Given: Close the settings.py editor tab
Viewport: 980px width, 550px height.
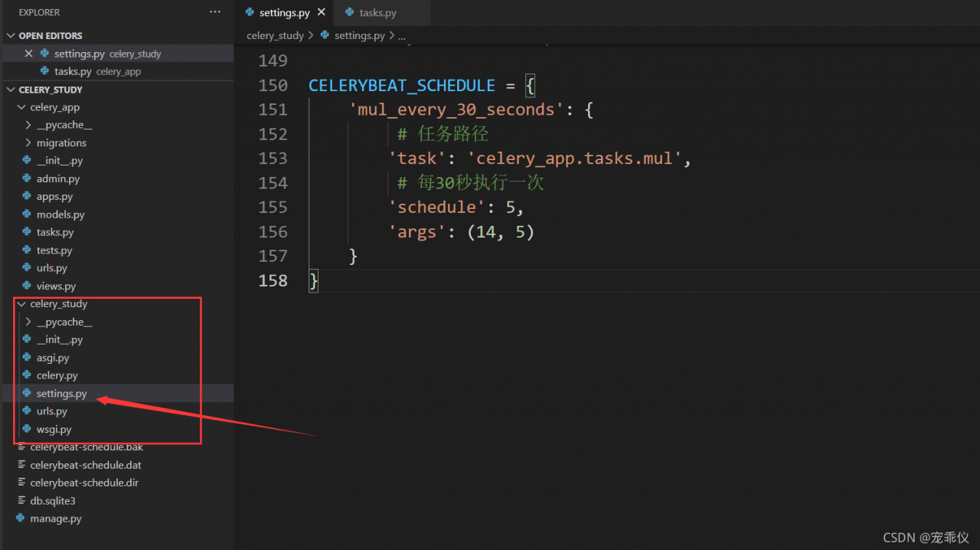Looking at the screenshot, I should pos(321,12).
